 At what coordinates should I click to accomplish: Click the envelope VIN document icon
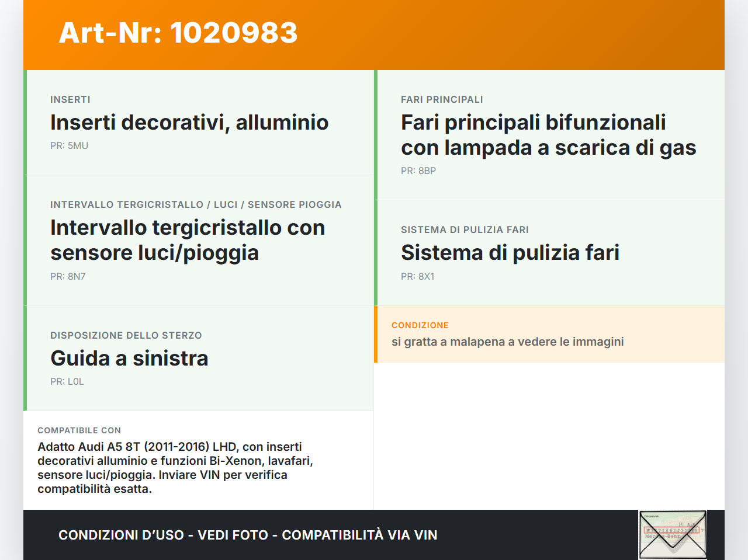click(671, 534)
